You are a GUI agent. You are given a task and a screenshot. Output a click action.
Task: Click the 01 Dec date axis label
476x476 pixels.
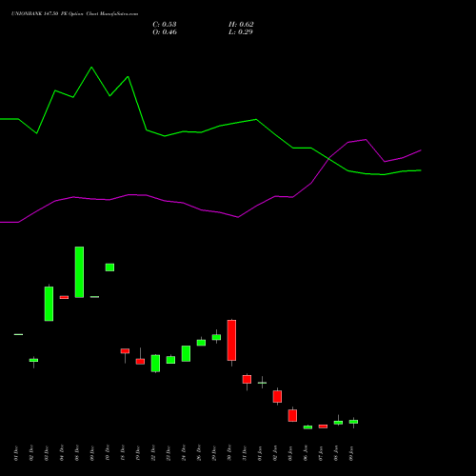(16, 453)
